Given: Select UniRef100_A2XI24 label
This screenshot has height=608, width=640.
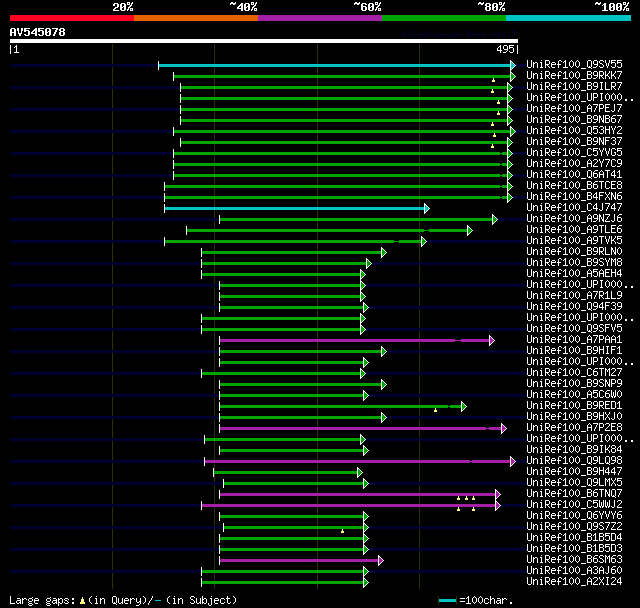Looking at the screenshot, I should pyautogui.click(x=574, y=582).
